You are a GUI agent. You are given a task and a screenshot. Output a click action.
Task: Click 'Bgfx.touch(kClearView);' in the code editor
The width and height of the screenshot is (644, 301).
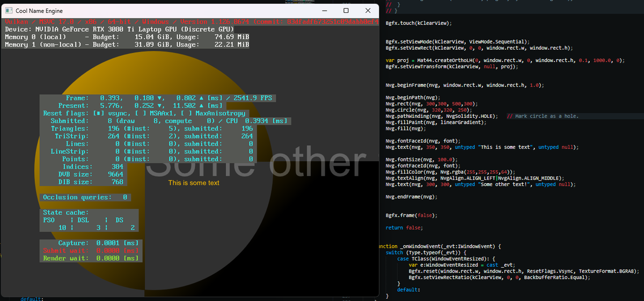(x=419, y=23)
